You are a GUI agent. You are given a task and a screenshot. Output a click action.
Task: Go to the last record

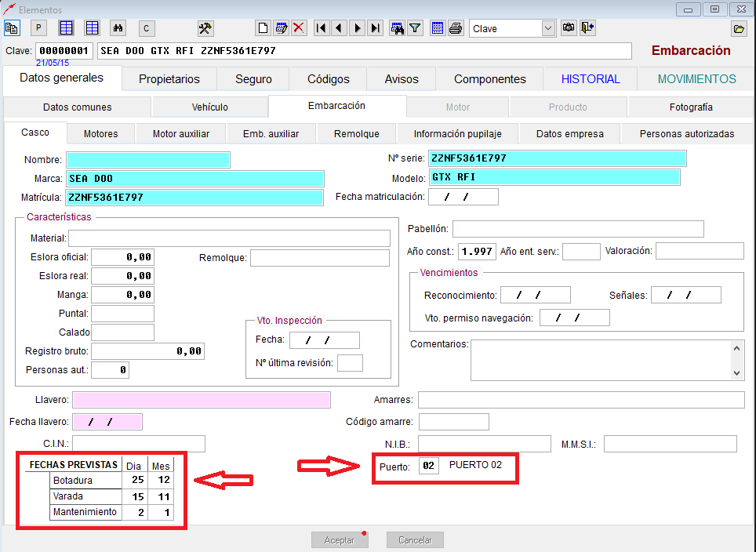pos(375,28)
